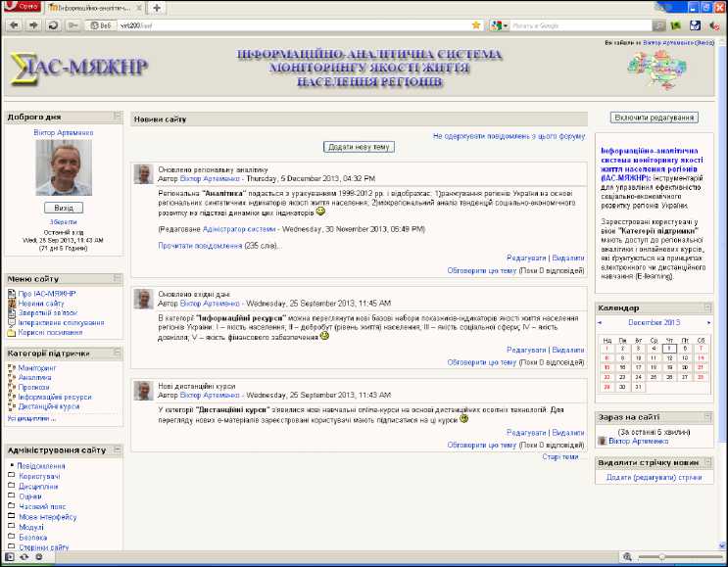Go to previous month in calendar

[602, 322]
